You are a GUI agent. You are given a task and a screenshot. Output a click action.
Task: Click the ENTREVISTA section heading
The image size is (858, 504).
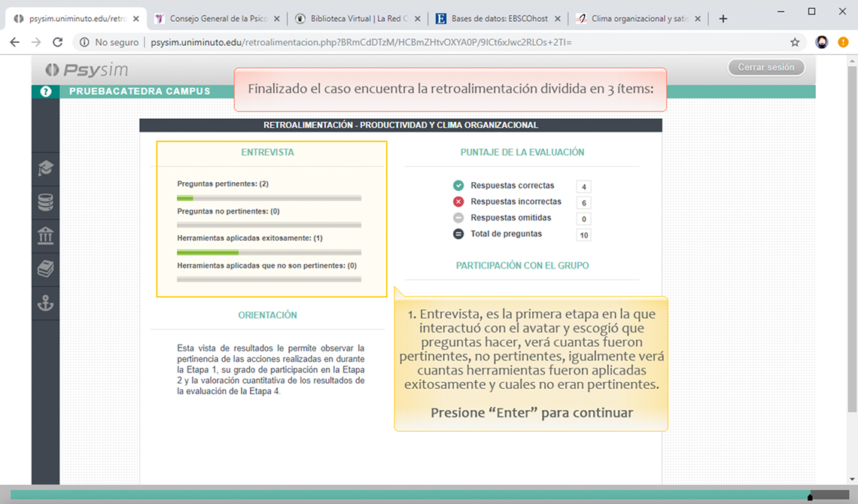[268, 153]
